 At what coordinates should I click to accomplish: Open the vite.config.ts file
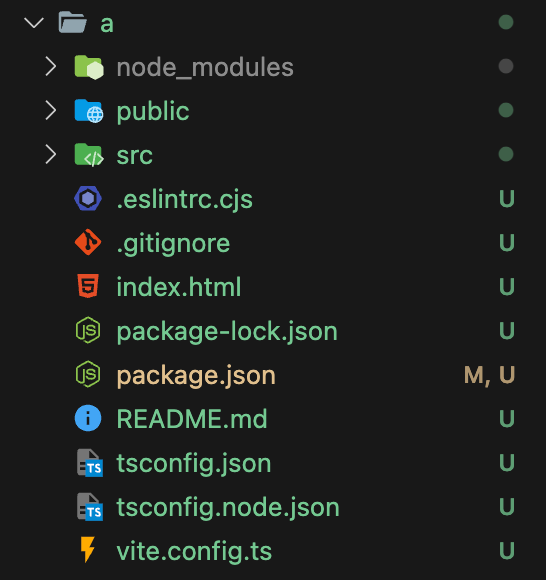click(194, 551)
